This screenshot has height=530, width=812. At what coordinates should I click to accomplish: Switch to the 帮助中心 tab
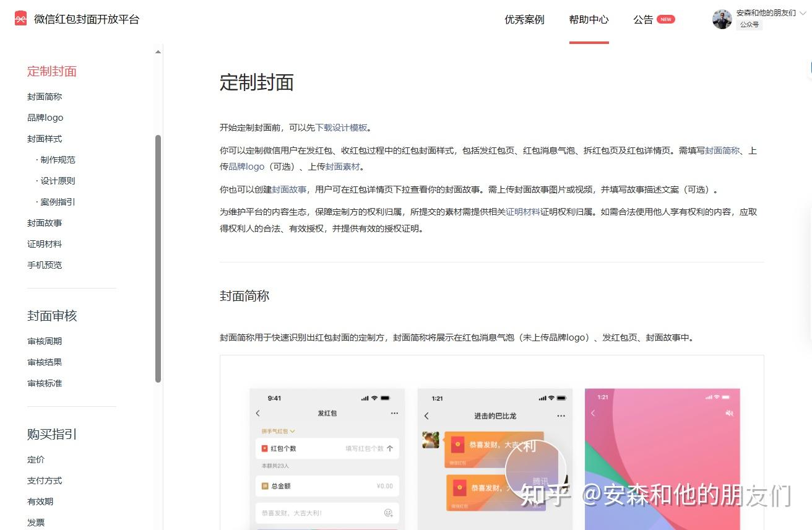pyautogui.click(x=589, y=19)
